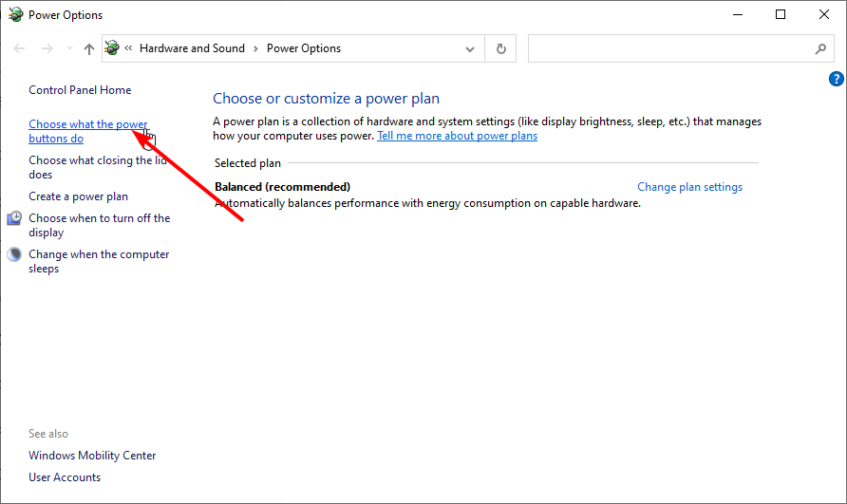
Task: Expand the address bar history dropdown
Action: [x=470, y=48]
